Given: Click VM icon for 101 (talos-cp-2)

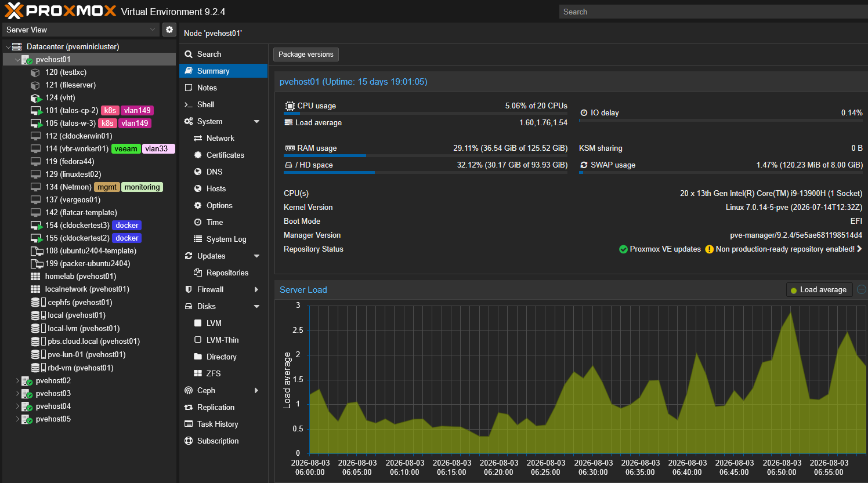Looking at the screenshot, I should 36,111.
